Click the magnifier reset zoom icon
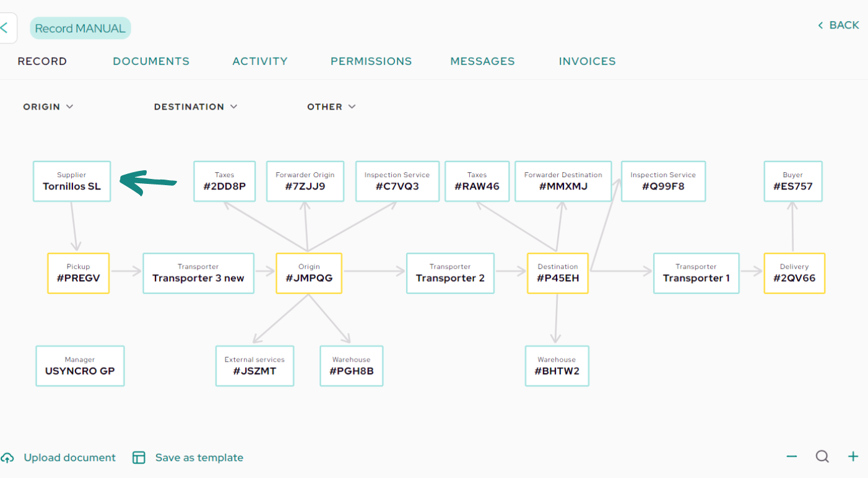 coord(822,457)
